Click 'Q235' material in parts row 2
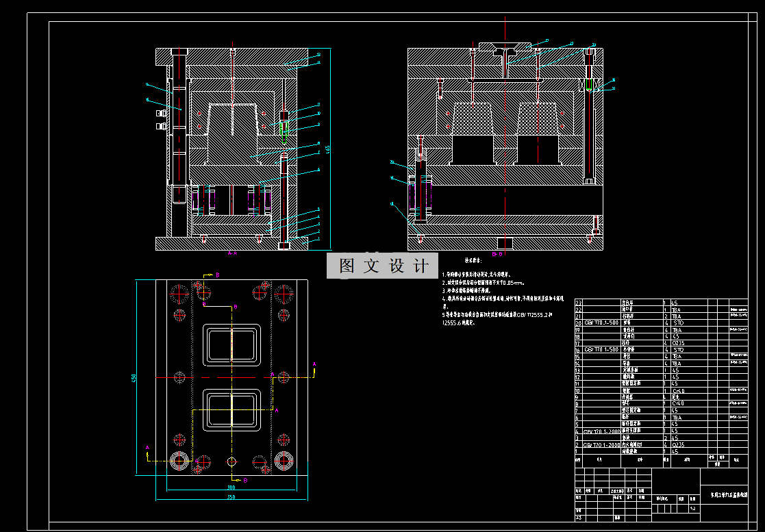Screen dimensions: 765x532 click(678, 445)
